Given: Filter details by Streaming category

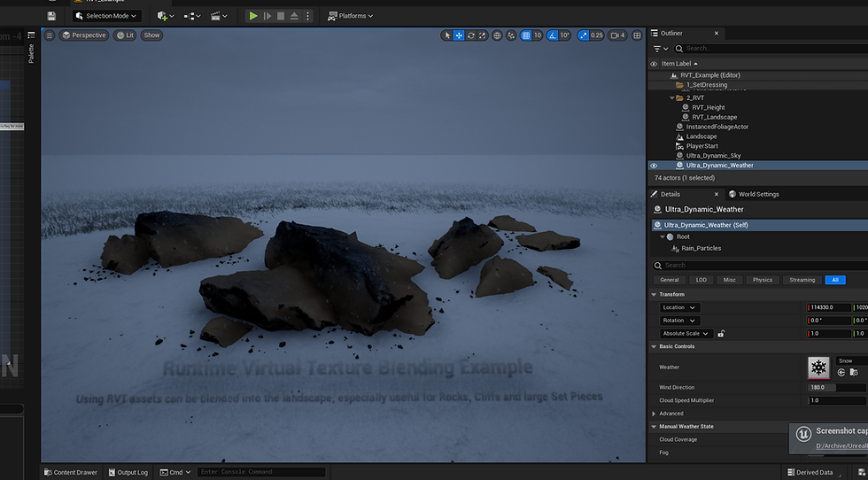Looking at the screenshot, I should pos(802,280).
